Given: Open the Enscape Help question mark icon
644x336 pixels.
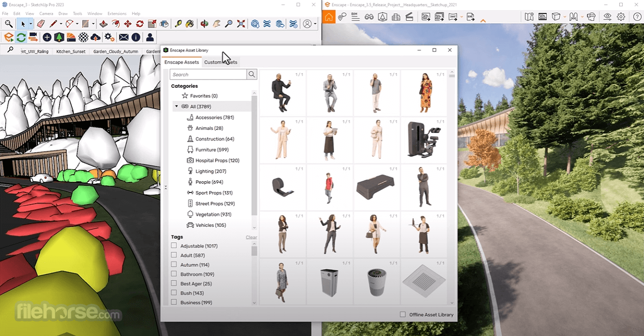Looking at the screenshot, I should pyautogui.click(x=637, y=17).
